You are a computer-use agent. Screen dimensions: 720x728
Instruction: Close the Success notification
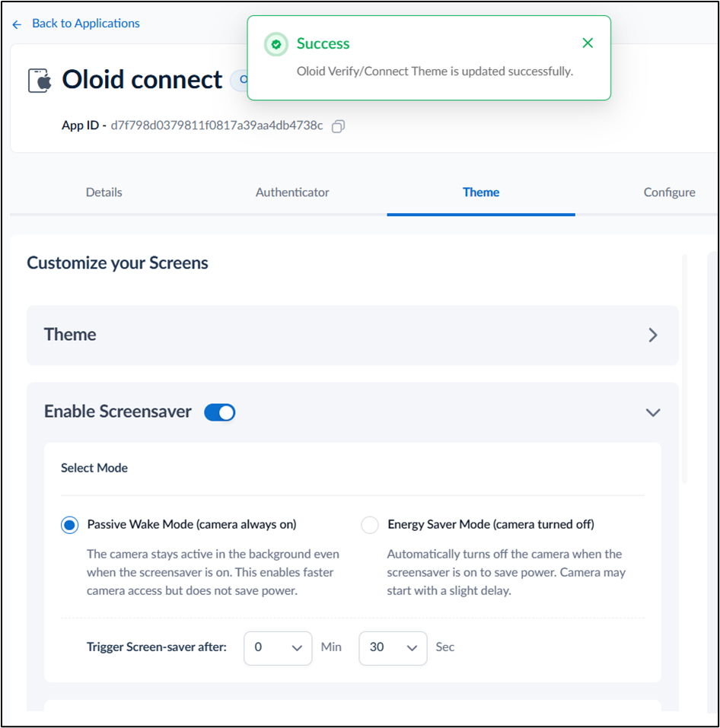click(x=588, y=43)
